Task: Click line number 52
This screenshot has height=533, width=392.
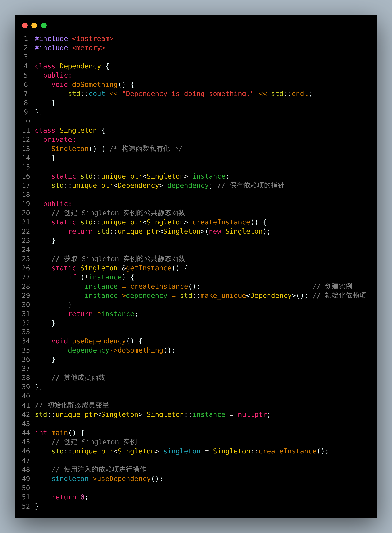Action: click(26, 506)
